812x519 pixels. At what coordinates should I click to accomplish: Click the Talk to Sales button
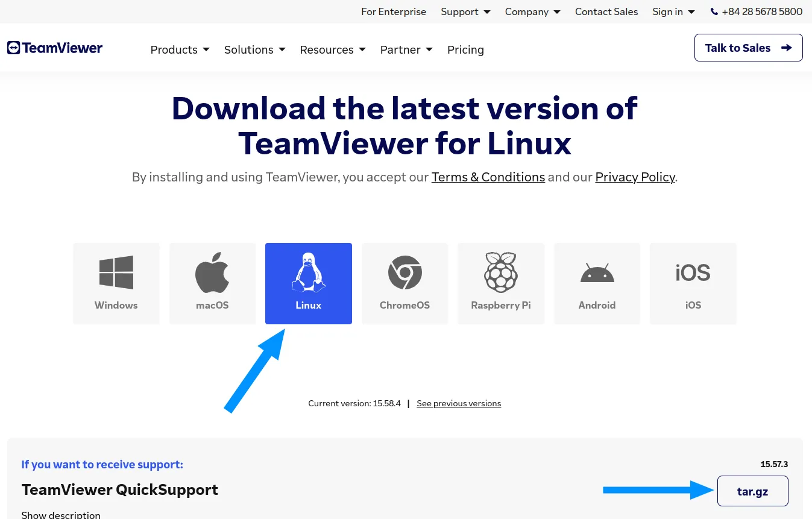[748, 48]
